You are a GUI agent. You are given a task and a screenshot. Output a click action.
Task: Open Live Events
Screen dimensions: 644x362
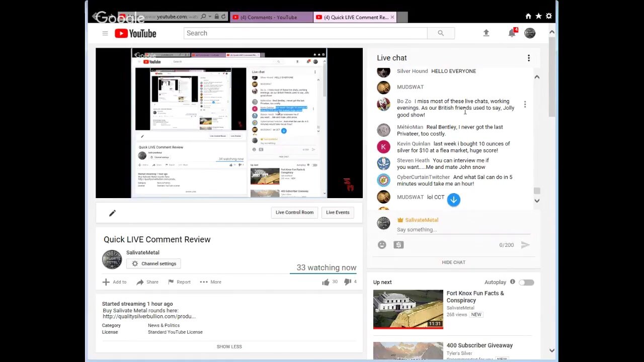click(x=338, y=213)
